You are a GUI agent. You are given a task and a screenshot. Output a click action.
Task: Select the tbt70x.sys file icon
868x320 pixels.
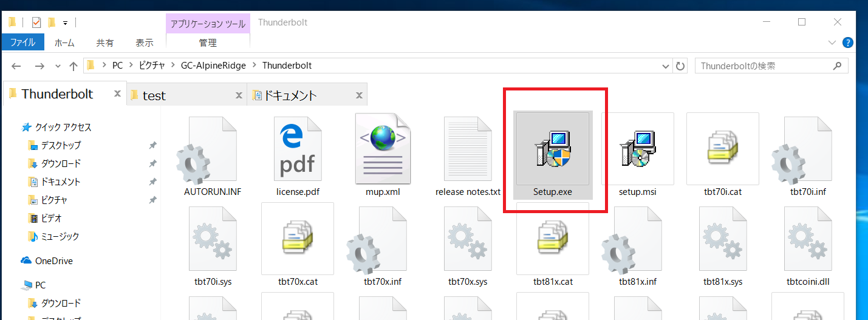pos(468,239)
